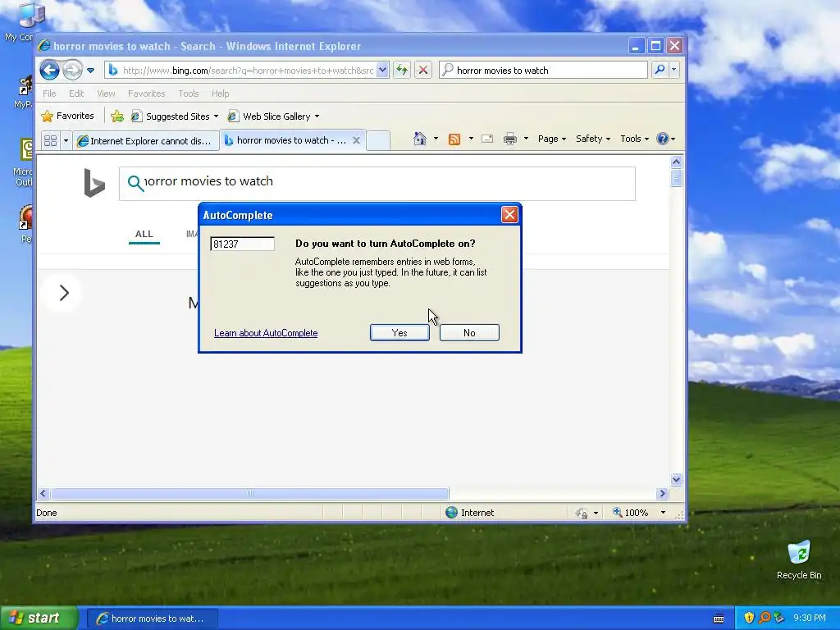
Task: Open the zoom level 100% control
Action: pyautogui.click(x=631, y=513)
